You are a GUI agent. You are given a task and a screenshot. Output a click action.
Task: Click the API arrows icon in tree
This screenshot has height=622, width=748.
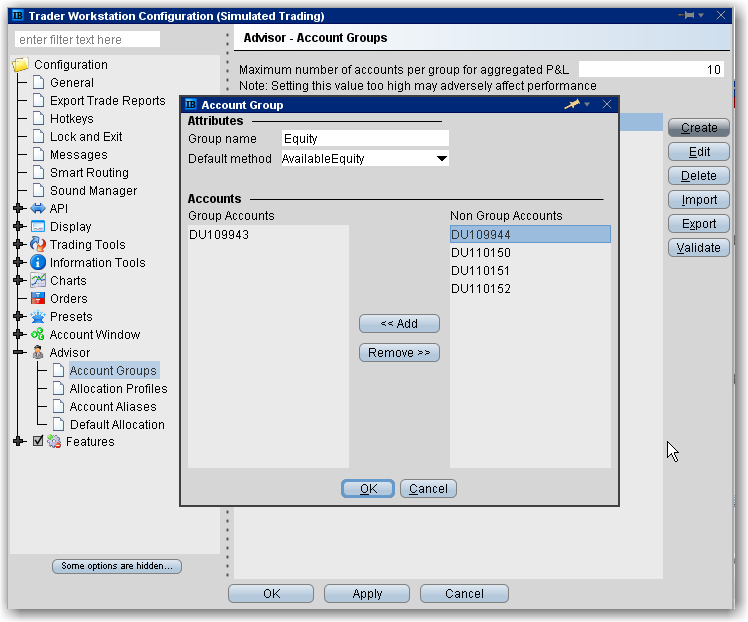38,209
